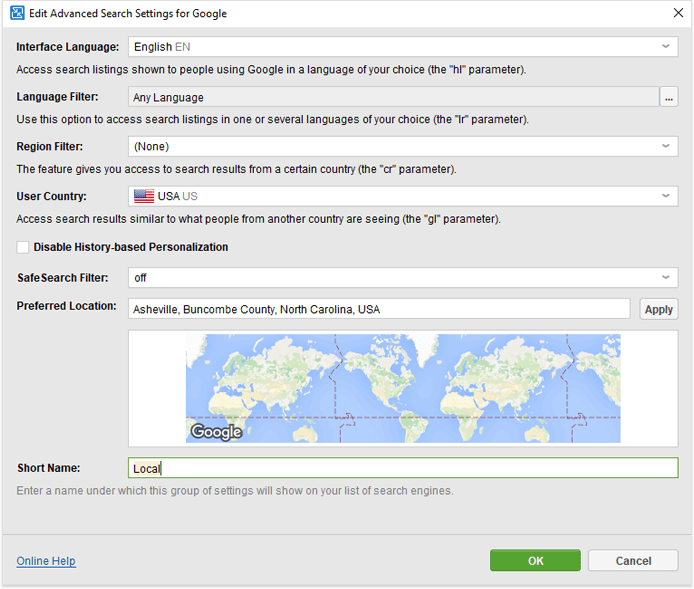Apply the preferred location
This screenshot has width=694, height=589.
coord(659,309)
